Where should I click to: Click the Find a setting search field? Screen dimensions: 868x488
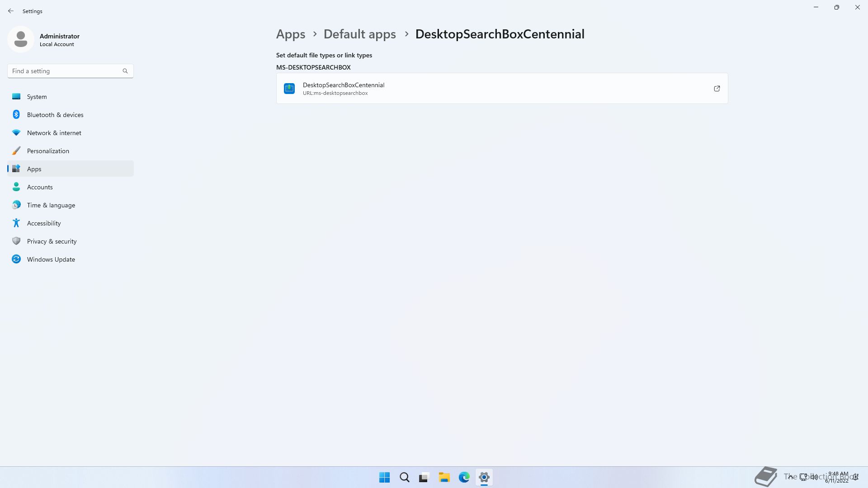[x=63, y=71]
